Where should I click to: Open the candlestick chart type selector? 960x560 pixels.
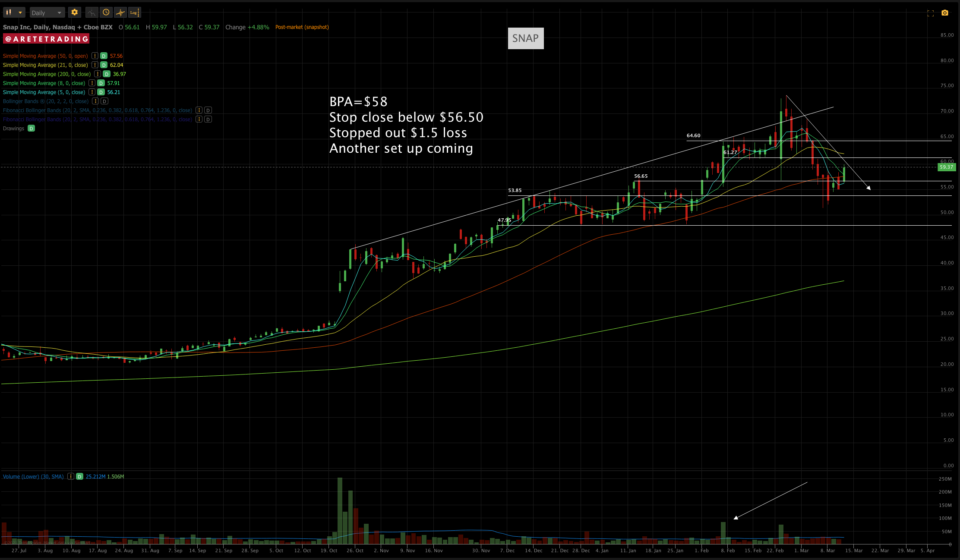tap(14, 13)
